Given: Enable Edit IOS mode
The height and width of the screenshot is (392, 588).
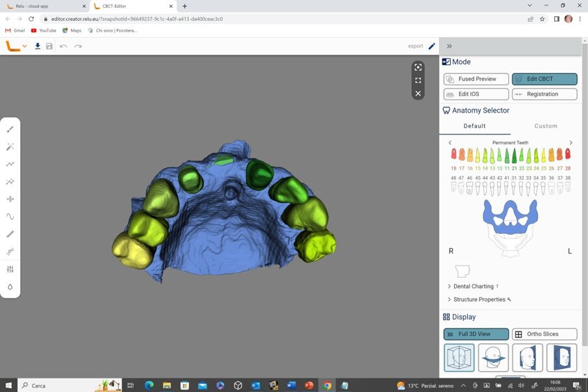Looking at the screenshot, I should click(476, 94).
